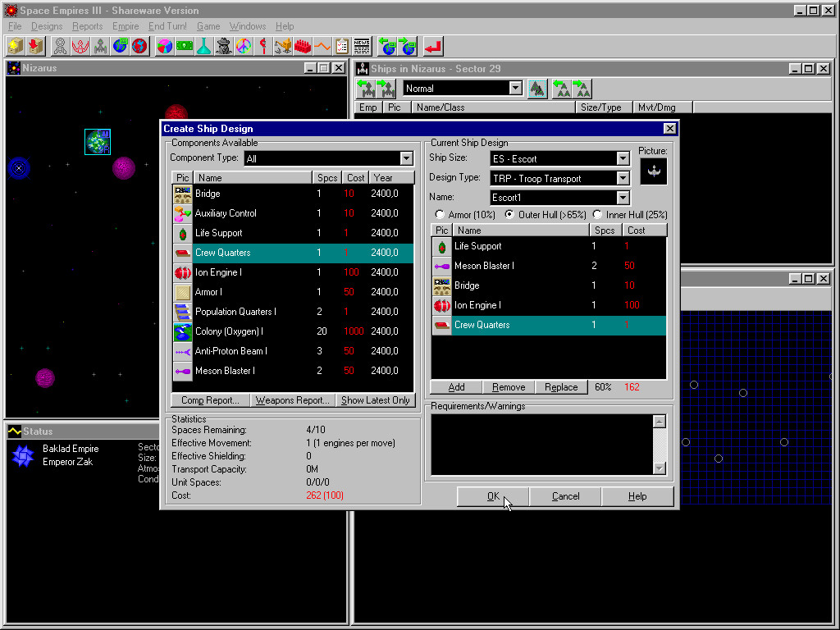The width and height of the screenshot is (840, 630).
Task: Click the rainbow peace sign icon
Action: pos(244,46)
